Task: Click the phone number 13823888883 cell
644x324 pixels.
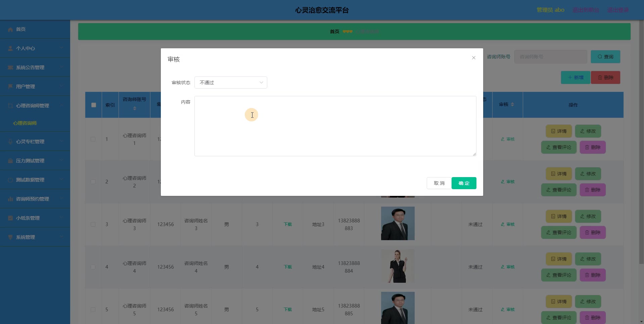Action: coord(349,224)
